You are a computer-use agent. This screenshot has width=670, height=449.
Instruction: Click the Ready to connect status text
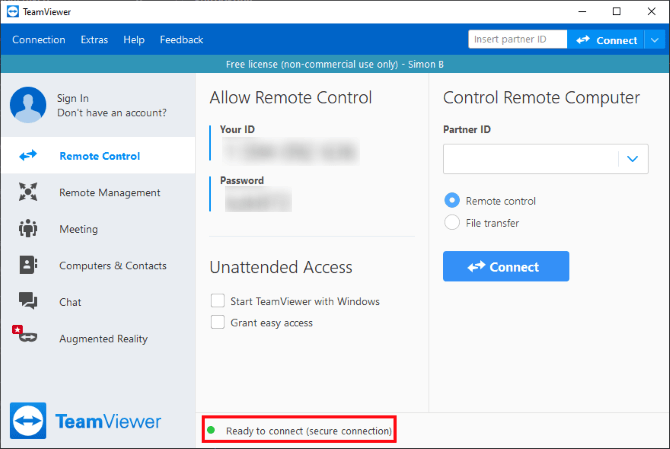309,431
